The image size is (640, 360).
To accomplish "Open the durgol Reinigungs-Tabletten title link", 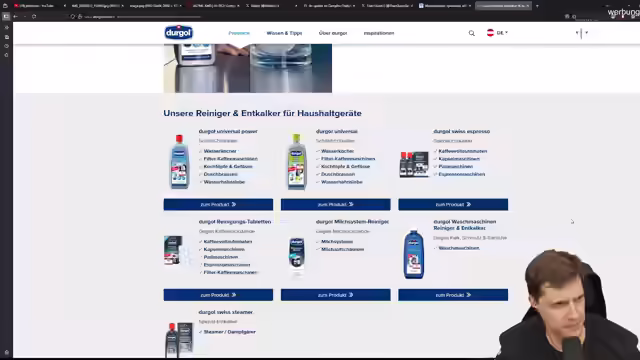I will [235, 222].
